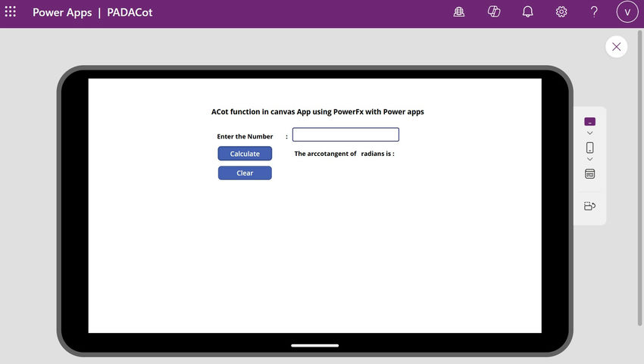Click the PADACot app name
644x364 pixels.
(130, 12)
